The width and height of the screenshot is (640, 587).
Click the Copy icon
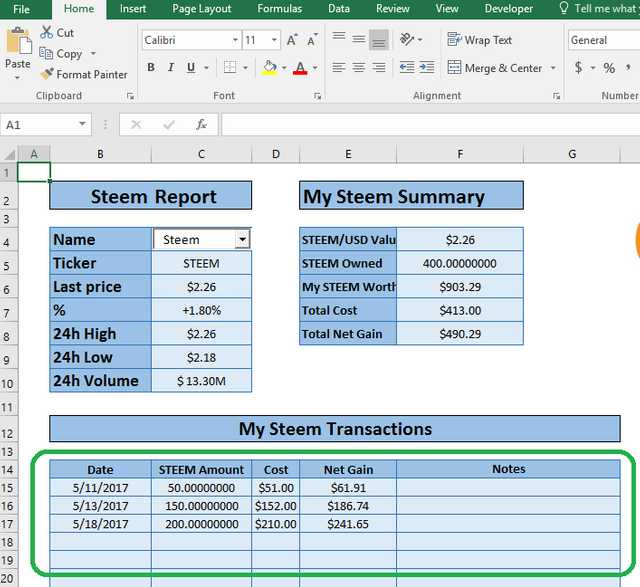(x=46, y=53)
